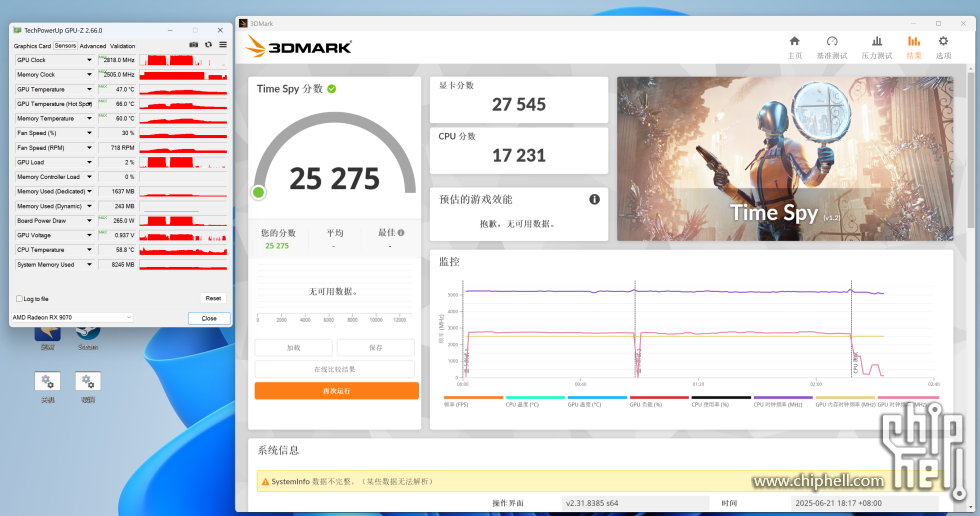Viewport: 980px width, 516px height.
Task: Open GPU Temperature sensor dropdown
Action: click(89, 89)
